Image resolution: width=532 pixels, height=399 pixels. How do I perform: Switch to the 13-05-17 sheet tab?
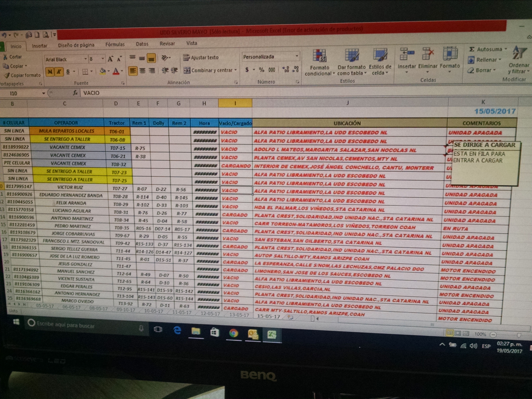239,315
